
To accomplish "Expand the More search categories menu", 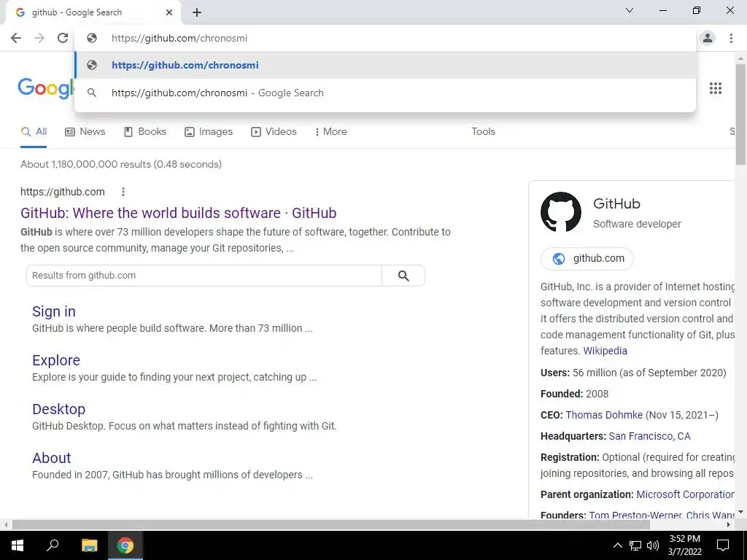I will click(330, 131).
